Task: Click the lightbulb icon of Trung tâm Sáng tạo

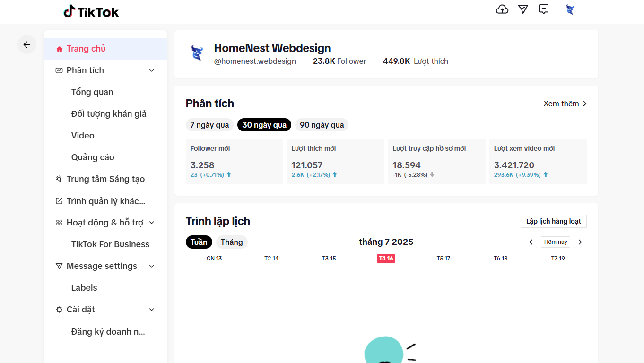Action: coord(59,179)
